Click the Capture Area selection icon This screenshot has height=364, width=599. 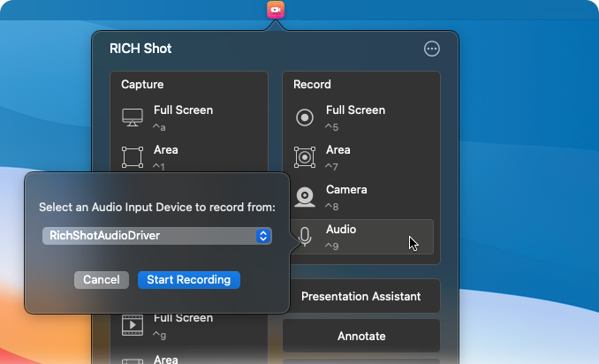tap(133, 157)
